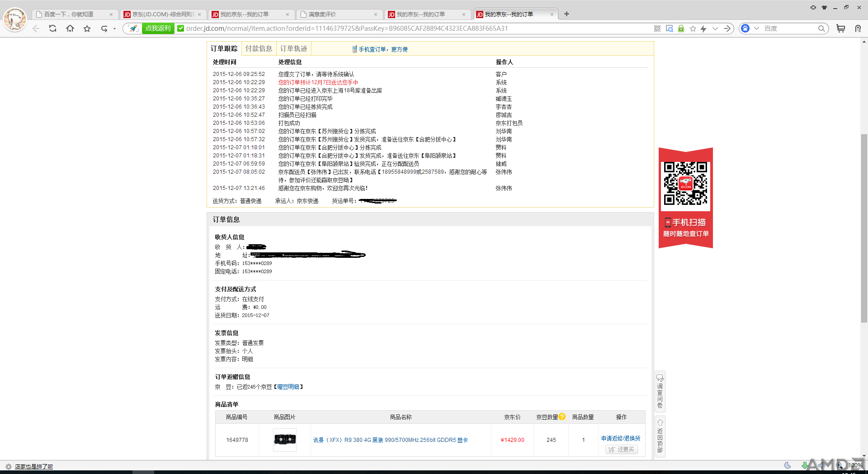Click the JD QR code image
868x474 pixels.
pyautogui.click(x=685, y=184)
